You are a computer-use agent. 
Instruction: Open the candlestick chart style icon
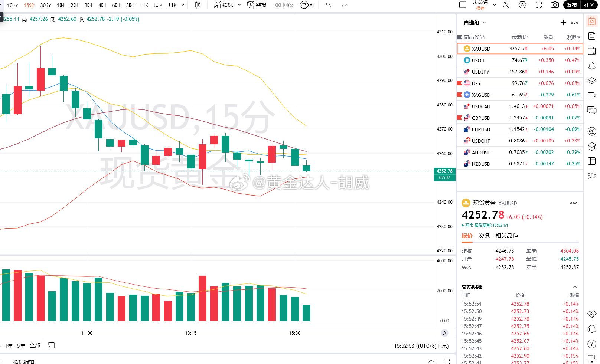tap(198, 5)
